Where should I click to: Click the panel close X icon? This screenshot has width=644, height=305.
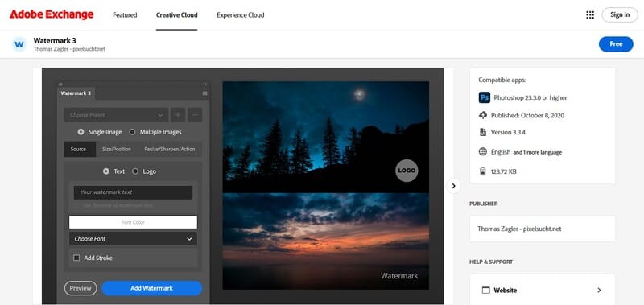tap(60, 84)
